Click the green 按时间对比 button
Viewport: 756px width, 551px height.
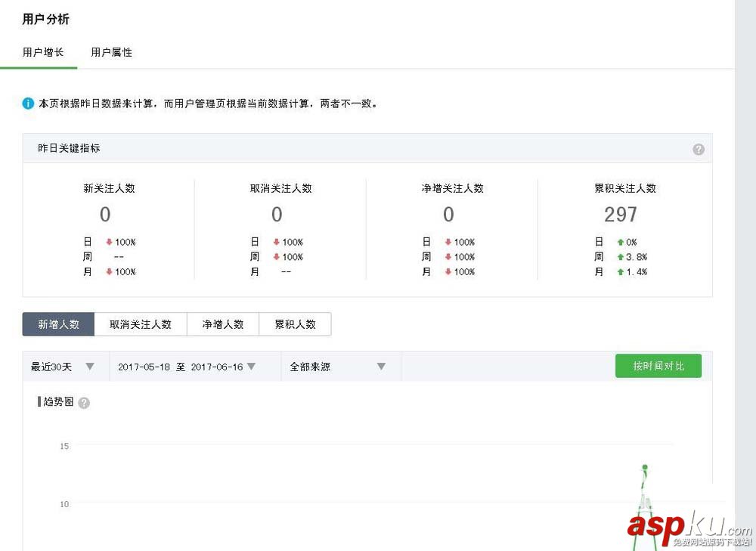click(658, 365)
